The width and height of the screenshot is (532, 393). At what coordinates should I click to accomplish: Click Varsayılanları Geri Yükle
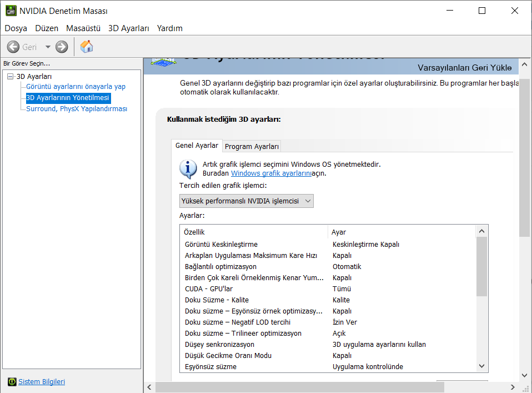(x=464, y=68)
